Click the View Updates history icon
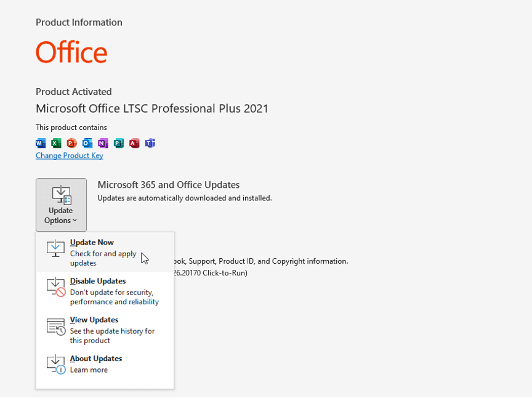532x398 pixels. [x=56, y=327]
